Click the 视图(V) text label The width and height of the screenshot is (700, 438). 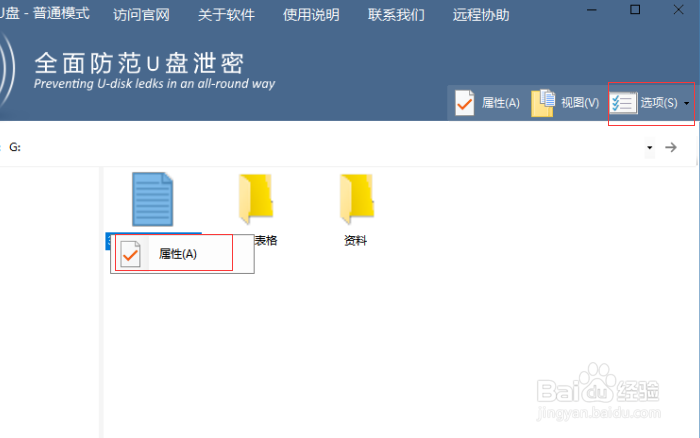tap(580, 103)
